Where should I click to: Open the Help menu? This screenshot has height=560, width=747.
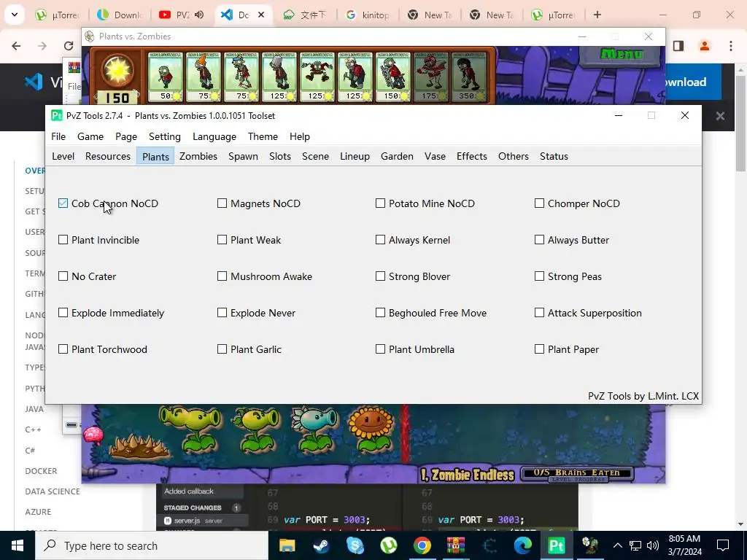pos(300,136)
